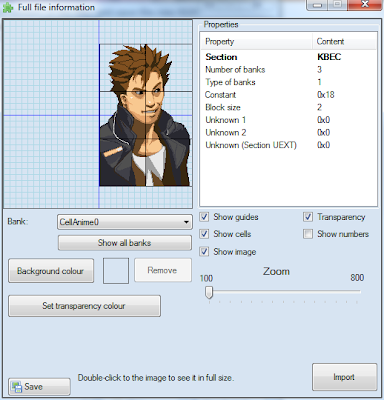
Task: Click the 800 zoom maximum label
Action: [357, 278]
